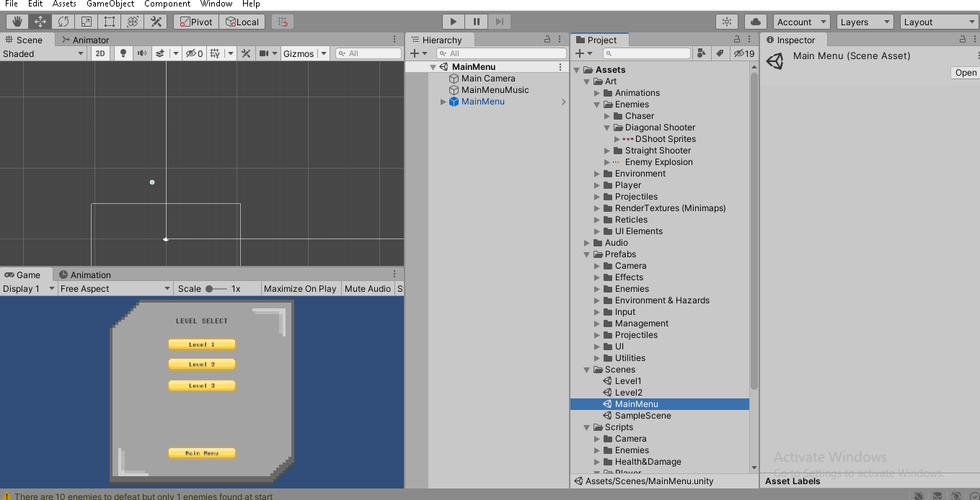
Task: Click Level 1 button in Game view
Action: 202,344
